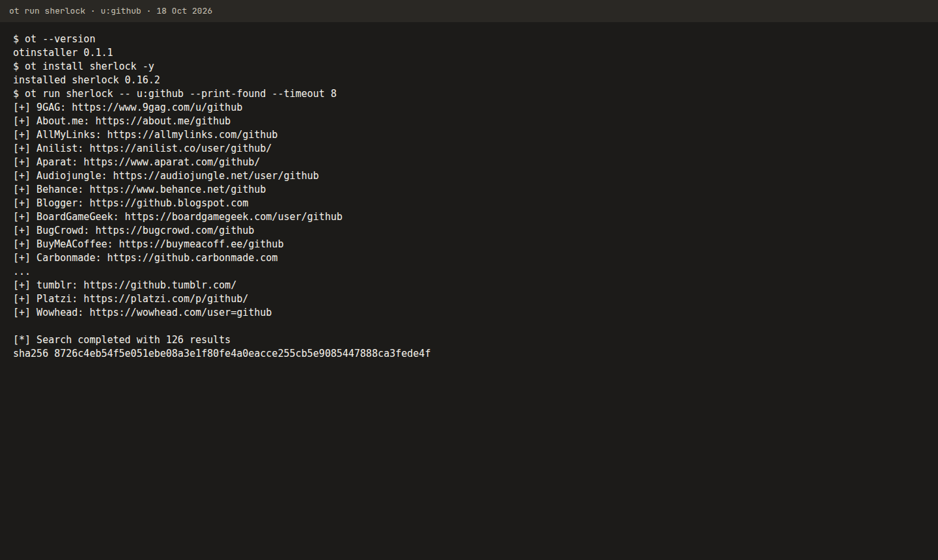
Task: Open the BugCrowd github URL
Action: 175,231
